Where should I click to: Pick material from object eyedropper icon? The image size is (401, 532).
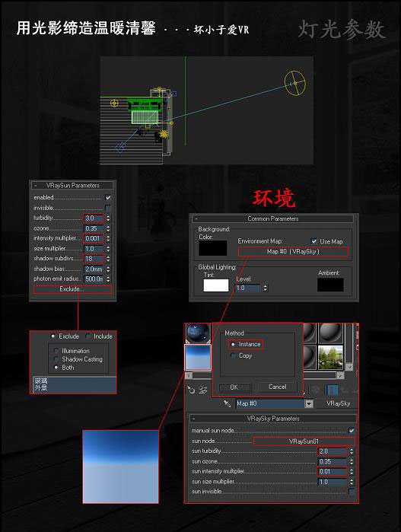(227, 403)
